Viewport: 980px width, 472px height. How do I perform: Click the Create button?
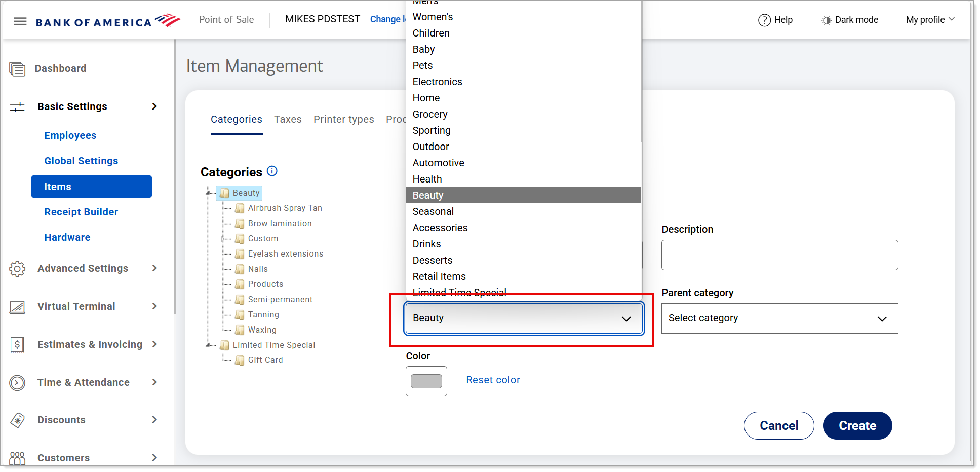pos(857,426)
